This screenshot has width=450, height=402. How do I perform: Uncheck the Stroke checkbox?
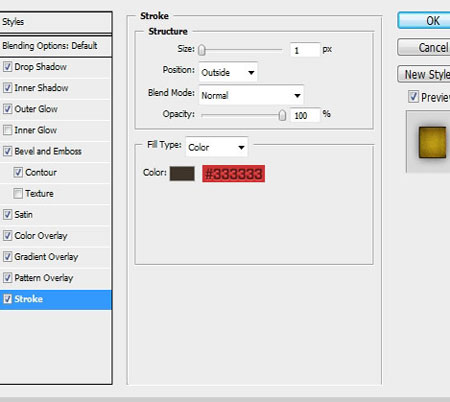(7, 299)
